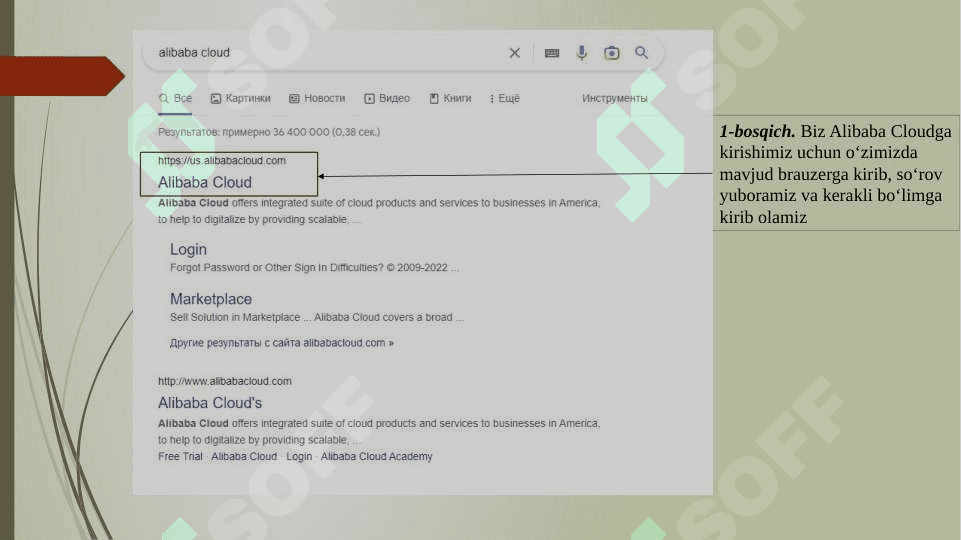Search by image using camera icon
This screenshot has width=961, height=540.
click(x=611, y=53)
